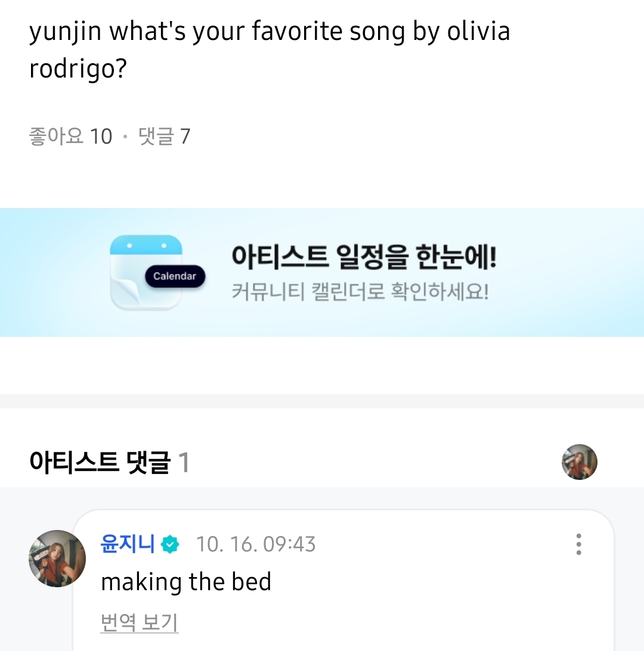This screenshot has height=651, width=644.
Task: Open the 댓글 7 comments count
Action: 164,137
